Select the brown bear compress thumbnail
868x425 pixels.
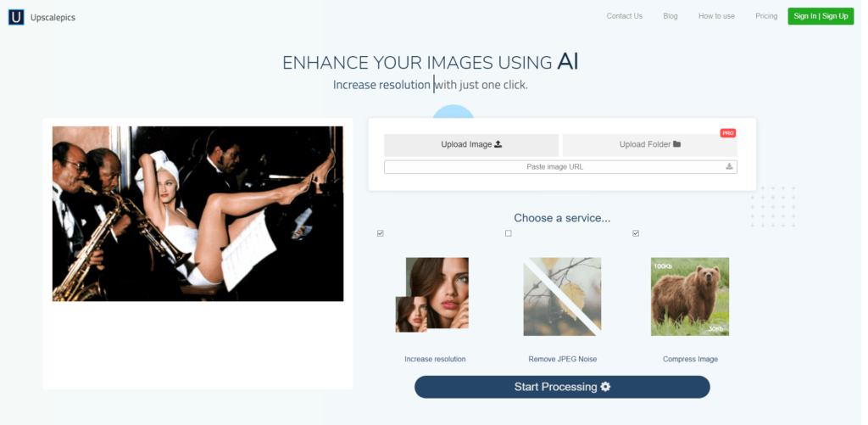pos(690,296)
